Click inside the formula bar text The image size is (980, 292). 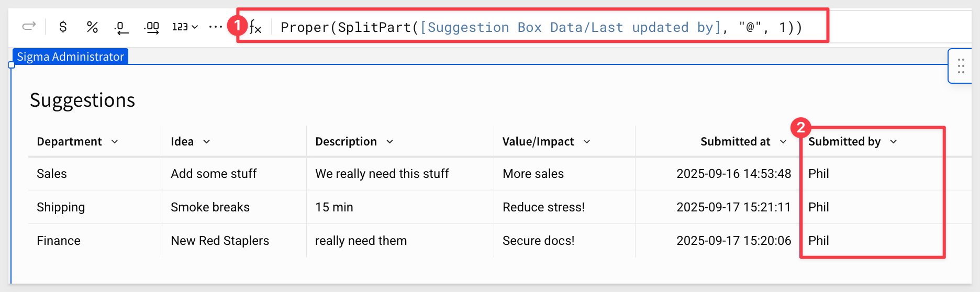(541, 27)
